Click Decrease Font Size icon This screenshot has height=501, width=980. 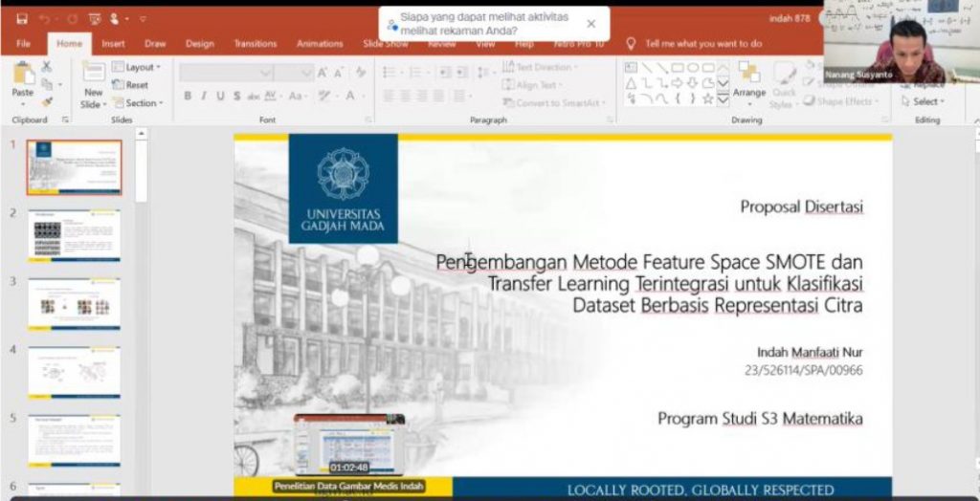click(x=338, y=73)
